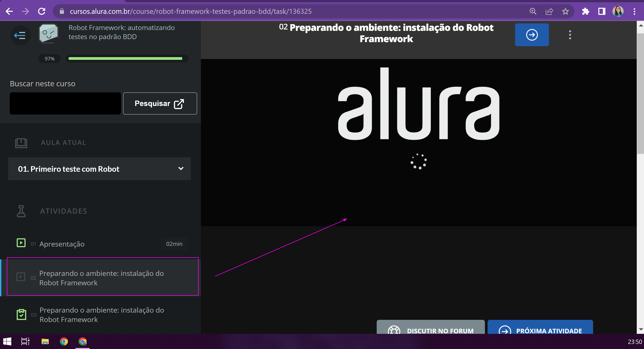Toggle the browser side panel
The width and height of the screenshot is (644, 349).
(x=602, y=11)
